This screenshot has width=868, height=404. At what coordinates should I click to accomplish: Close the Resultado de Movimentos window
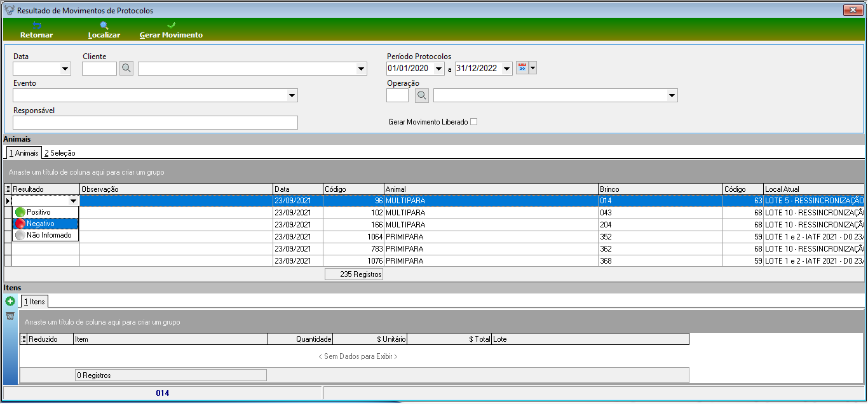pos(851,10)
